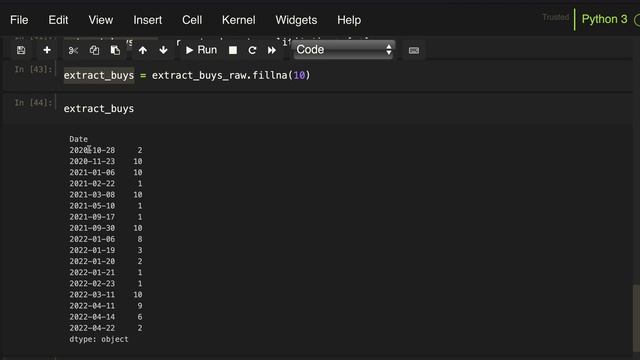The height and width of the screenshot is (360, 640).
Task: Open the File menu
Action: coord(19,20)
